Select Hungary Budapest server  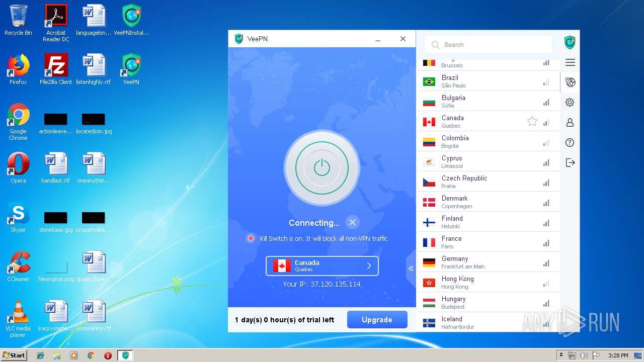coord(489,302)
